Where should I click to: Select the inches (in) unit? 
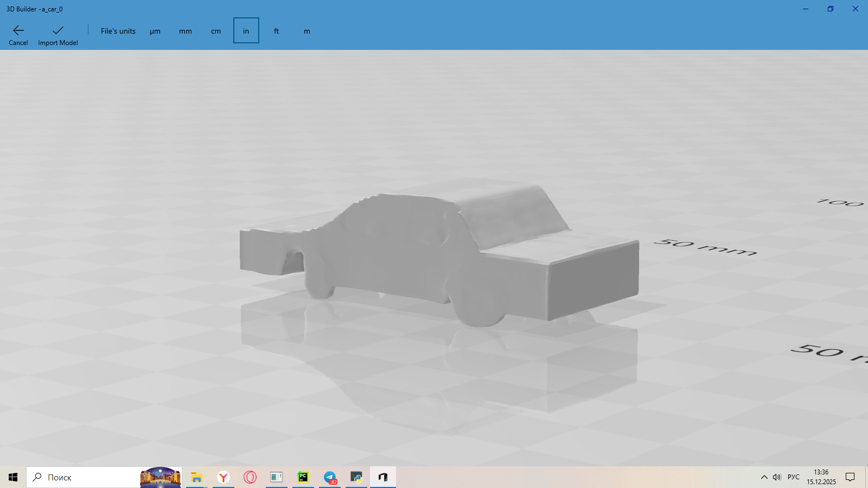point(246,31)
